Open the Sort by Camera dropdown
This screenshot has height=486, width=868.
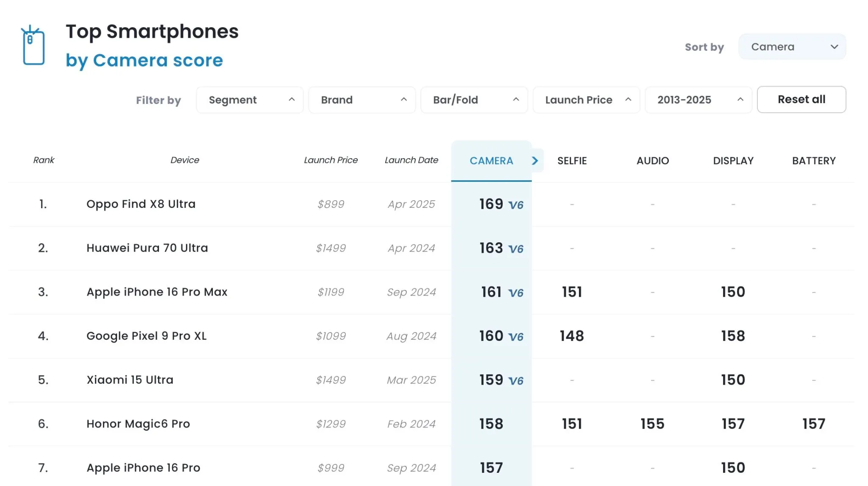pos(792,47)
